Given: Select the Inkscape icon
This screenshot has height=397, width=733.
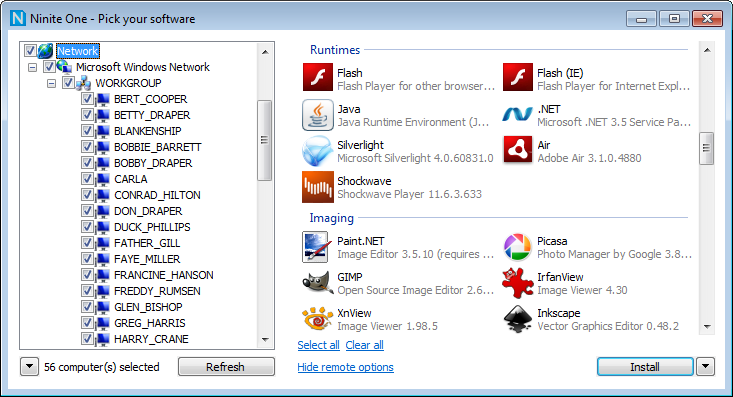Looking at the screenshot, I should pyautogui.click(x=517, y=319).
